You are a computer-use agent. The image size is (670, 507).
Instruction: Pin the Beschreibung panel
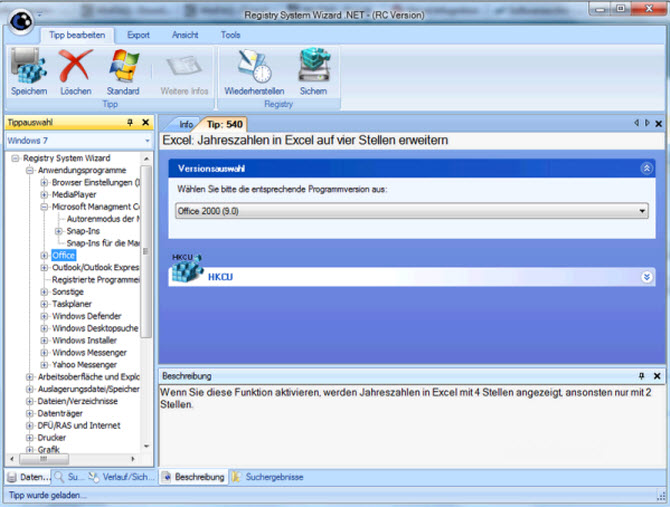(x=641, y=376)
